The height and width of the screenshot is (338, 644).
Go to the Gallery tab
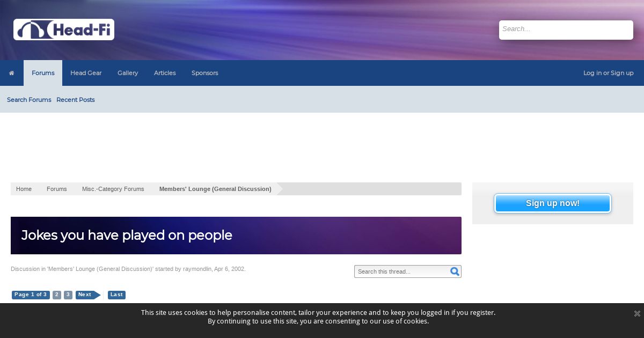pyautogui.click(x=128, y=73)
